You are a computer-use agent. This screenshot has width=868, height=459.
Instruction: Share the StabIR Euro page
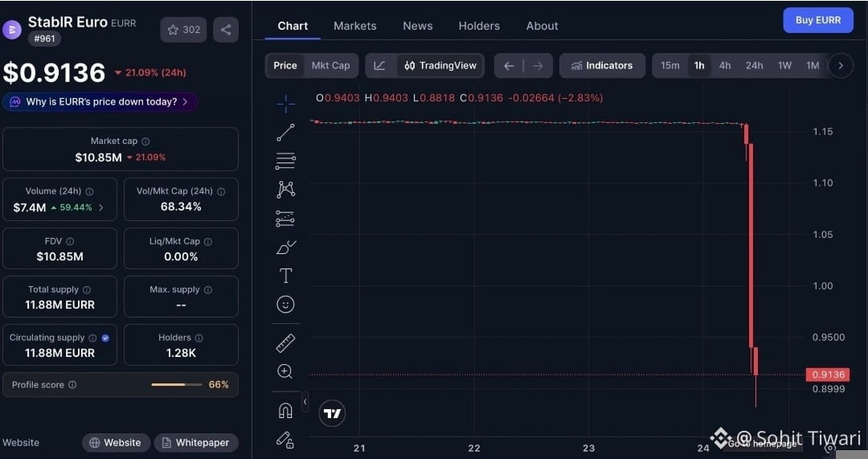[226, 30]
